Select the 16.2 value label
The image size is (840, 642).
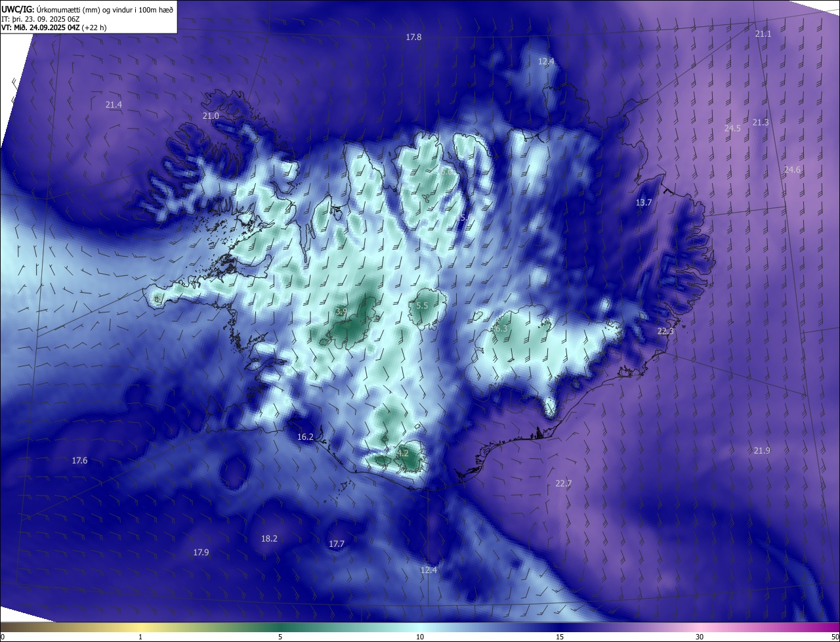pyautogui.click(x=305, y=437)
